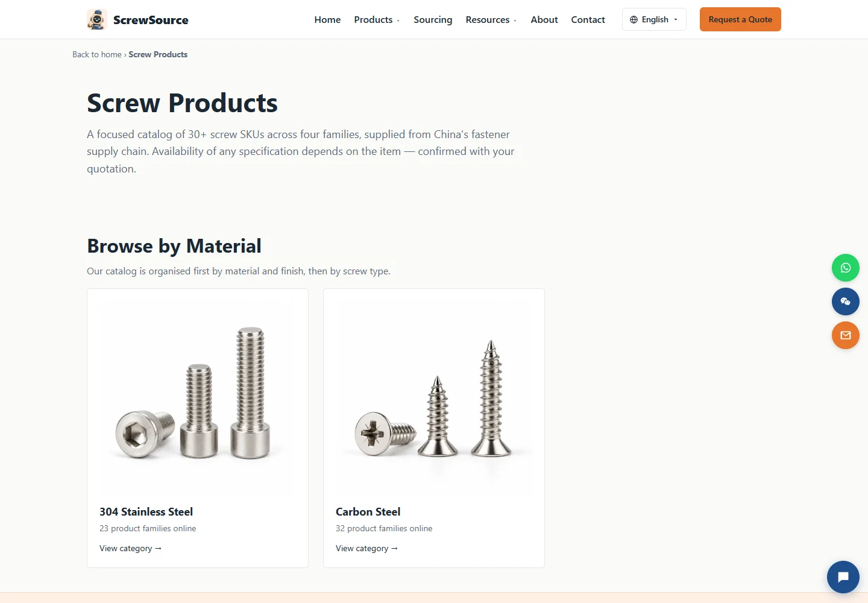Open the Sourcing page

tap(433, 19)
